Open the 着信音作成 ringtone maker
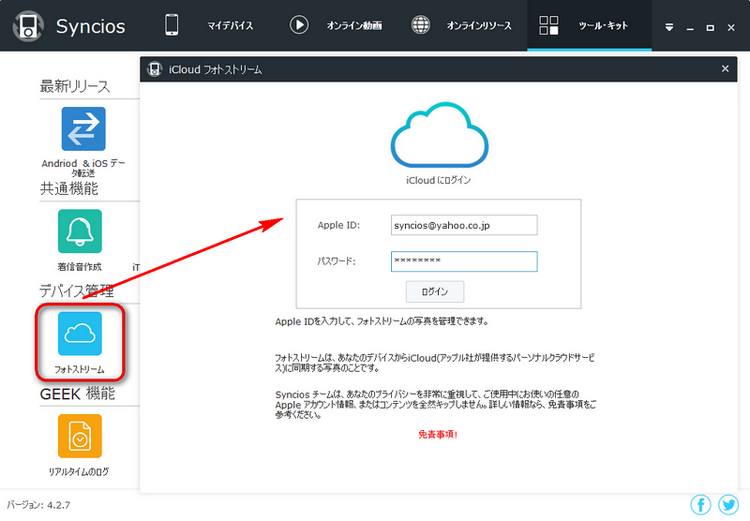 pos(80,231)
